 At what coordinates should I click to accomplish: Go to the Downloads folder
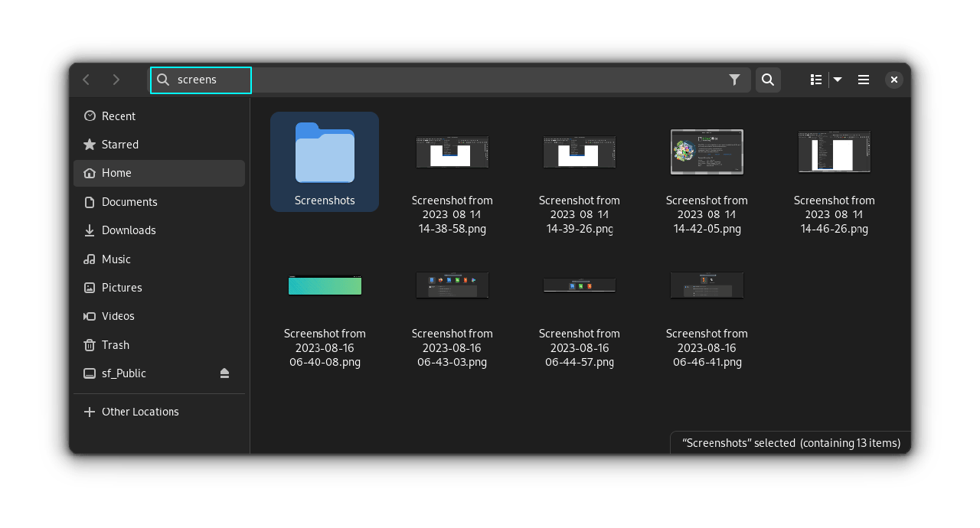coord(129,230)
